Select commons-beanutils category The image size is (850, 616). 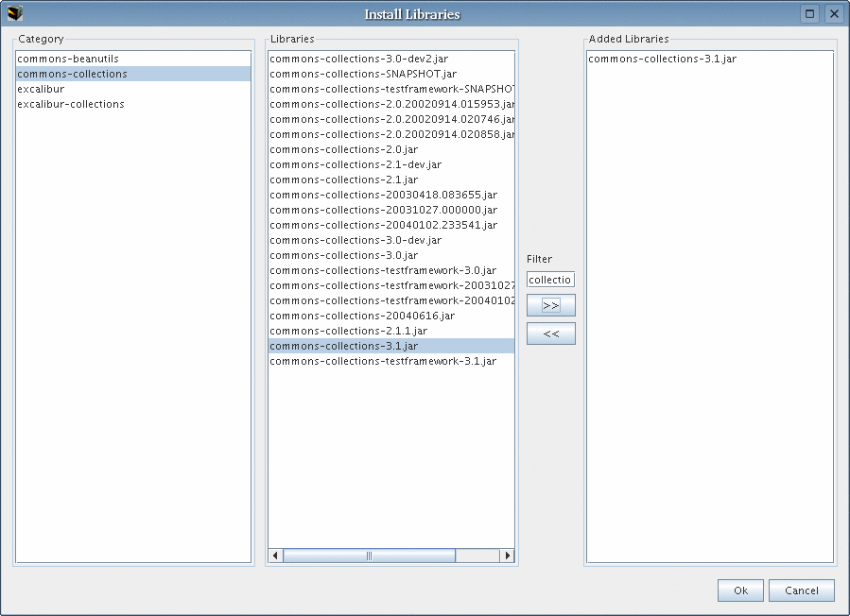click(x=133, y=59)
